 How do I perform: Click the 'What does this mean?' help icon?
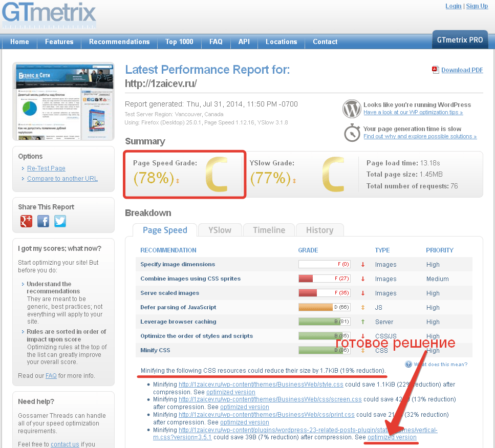coord(408,364)
